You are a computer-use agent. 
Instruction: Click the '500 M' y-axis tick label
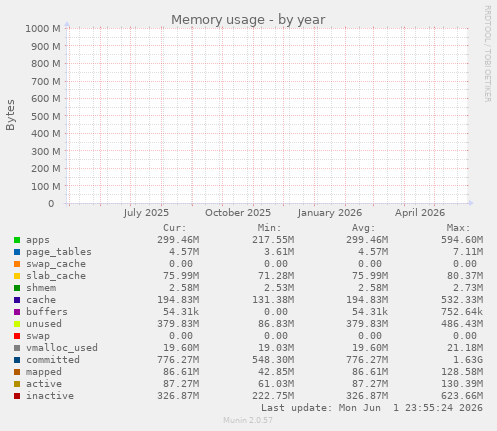click(46, 117)
